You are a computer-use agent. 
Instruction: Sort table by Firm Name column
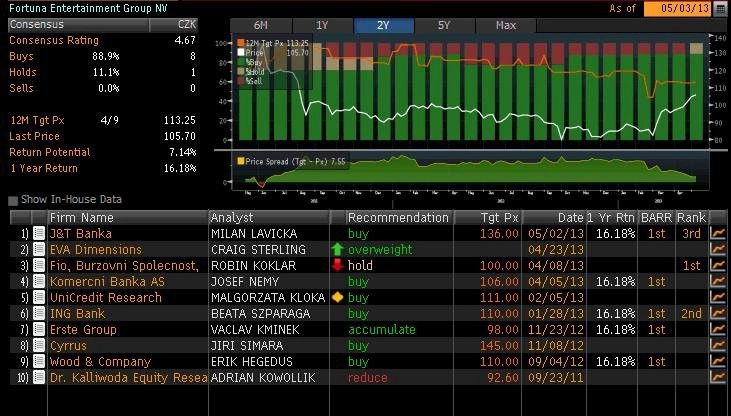pos(128,217)
